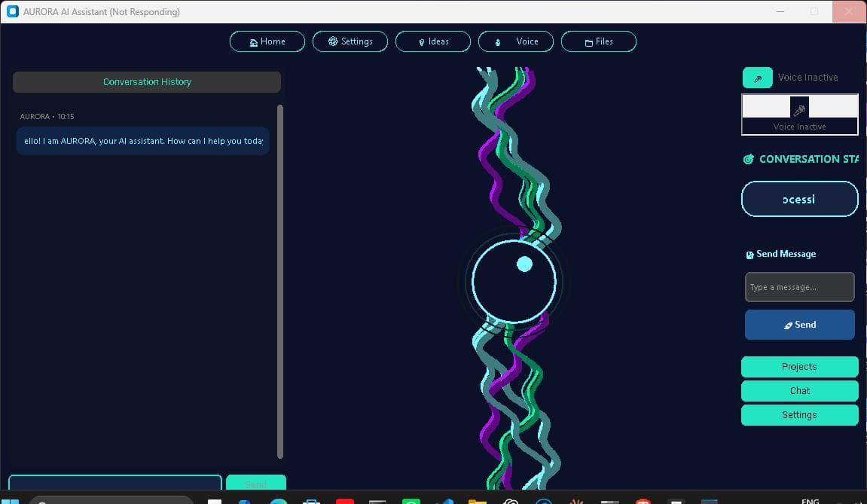
Task: Click the teal Settings button in the right sidebar
Action: click(x=799, y=415)
